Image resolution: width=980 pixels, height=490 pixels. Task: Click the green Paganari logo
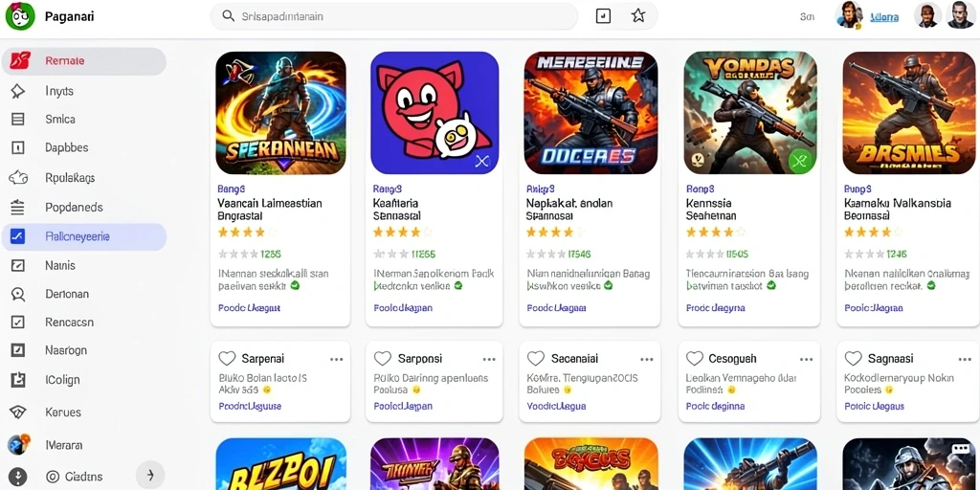pyautogui.click(x=19, y=17)
